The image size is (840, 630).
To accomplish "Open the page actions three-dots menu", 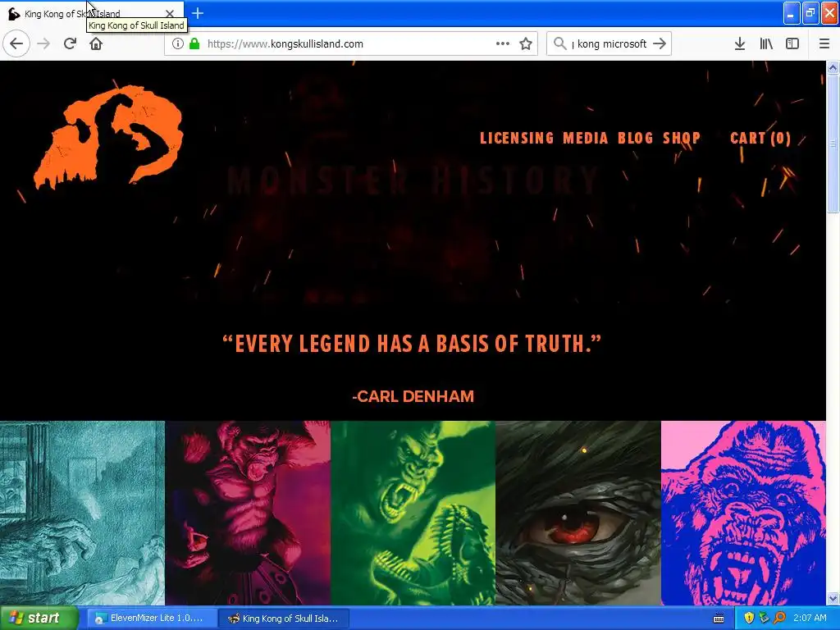I will click(x=503, y=44).
